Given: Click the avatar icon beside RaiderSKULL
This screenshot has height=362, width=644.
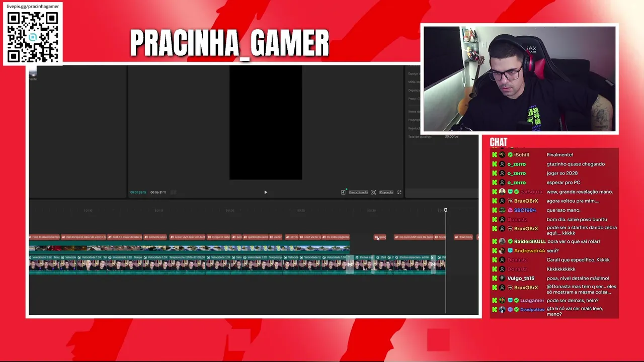Looking at the screenshot, I should 502,241.
